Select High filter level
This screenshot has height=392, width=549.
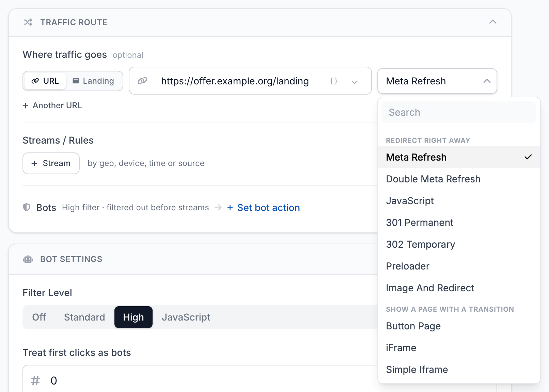tap(134, 317)
